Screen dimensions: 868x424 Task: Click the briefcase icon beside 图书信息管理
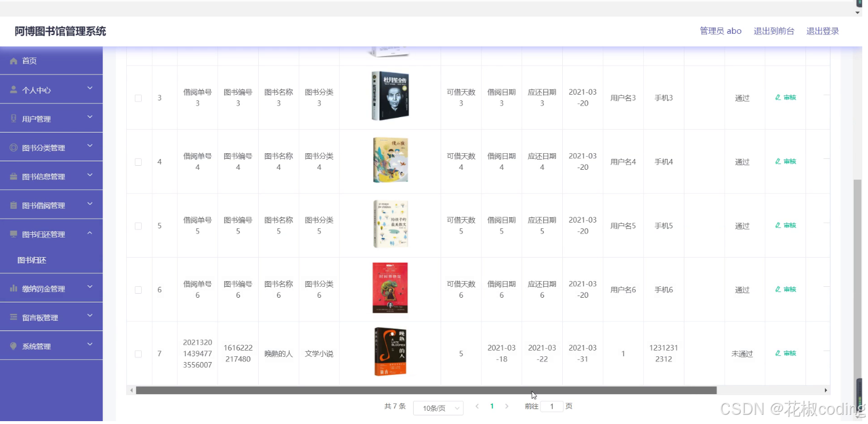click(14, 177)
